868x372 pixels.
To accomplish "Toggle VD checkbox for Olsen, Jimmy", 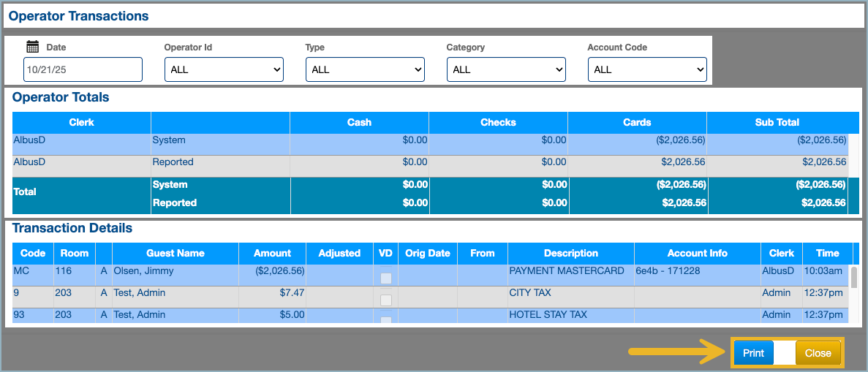I will coord(385,278).
